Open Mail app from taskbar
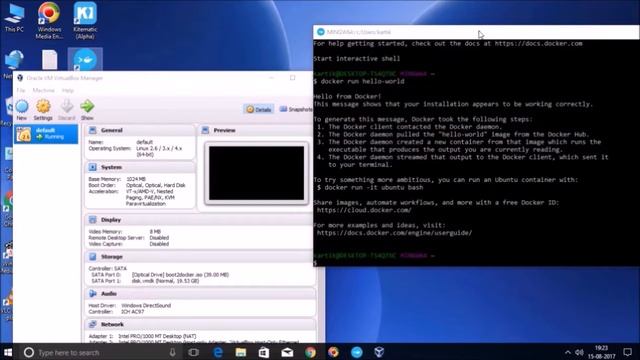The width and height of the screenshot is (640, 360). tap(287, 352)
